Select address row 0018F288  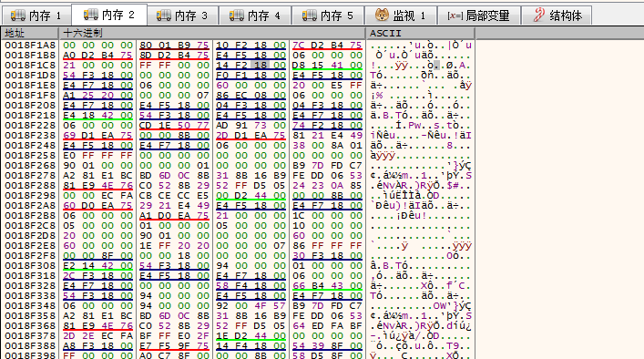click(30, 185)
